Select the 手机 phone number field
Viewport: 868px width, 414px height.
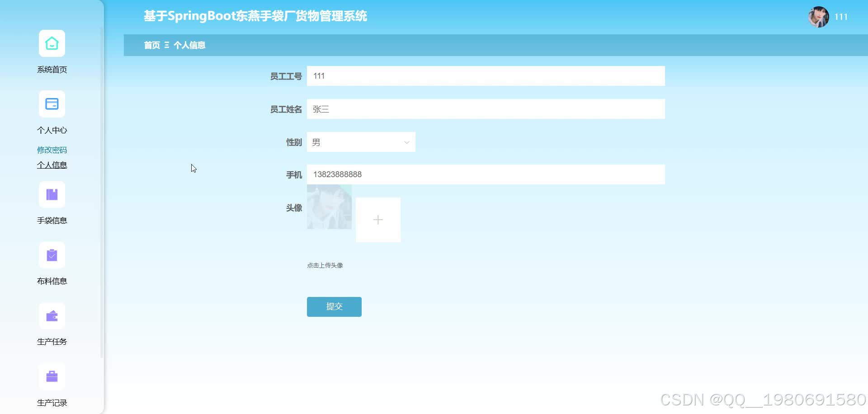pyautogui.click(x=486, y=174)
